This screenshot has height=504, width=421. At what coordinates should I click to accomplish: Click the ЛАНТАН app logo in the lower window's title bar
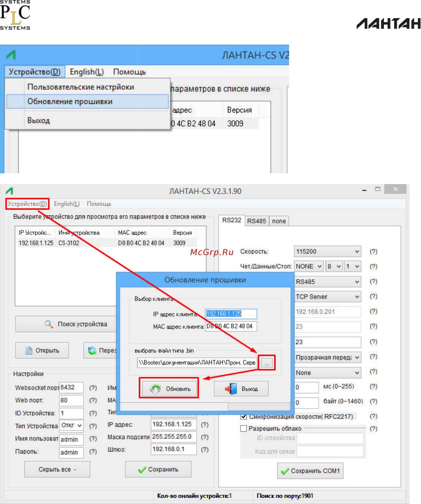[x=10, y=191]
